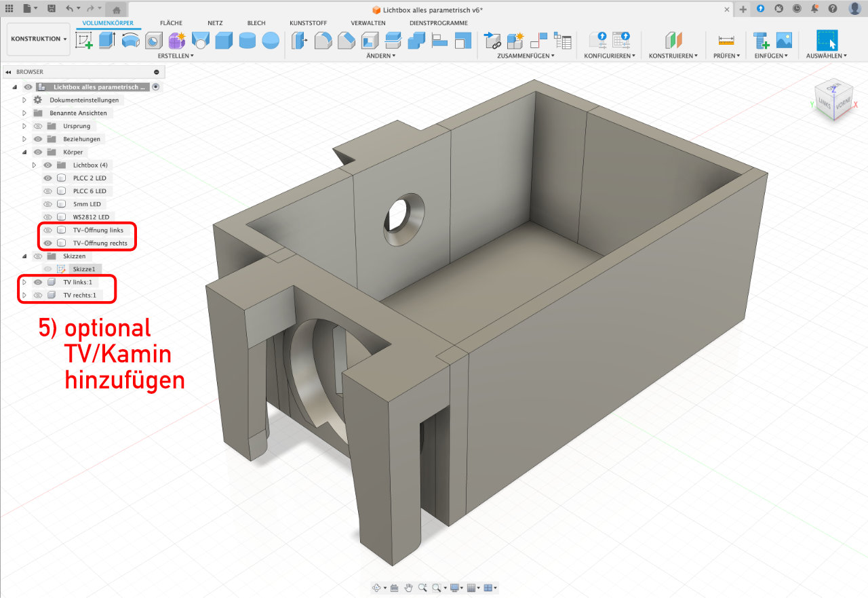
Task: Collapse the BROWSER panel with minus button
Action: [157, 71]
